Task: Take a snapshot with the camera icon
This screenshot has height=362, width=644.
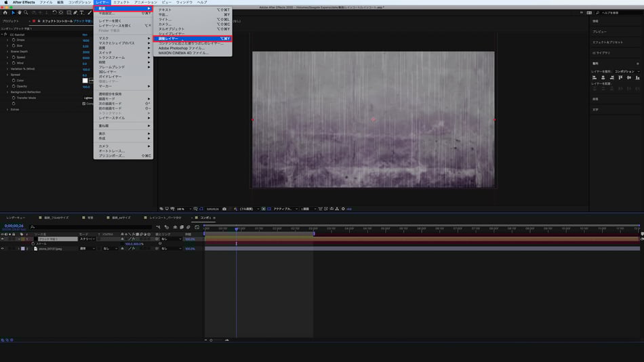Action: click(224, 209)
